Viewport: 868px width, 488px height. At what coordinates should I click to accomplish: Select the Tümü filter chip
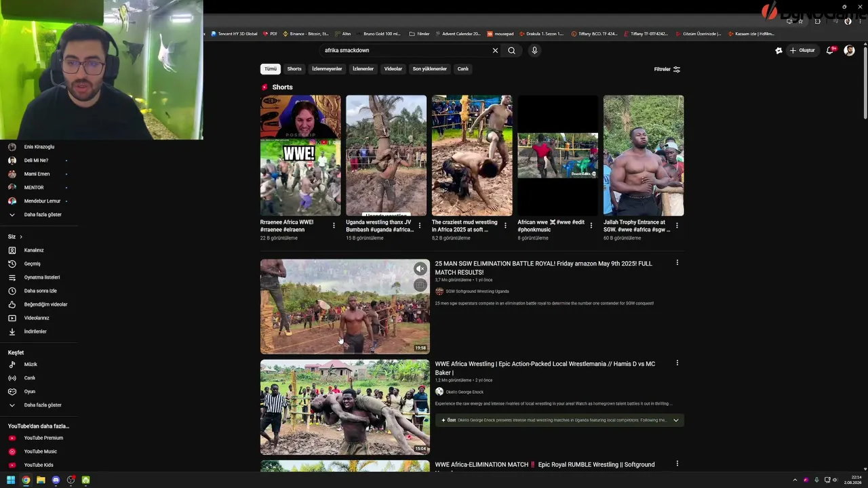[x=271, y=68]
